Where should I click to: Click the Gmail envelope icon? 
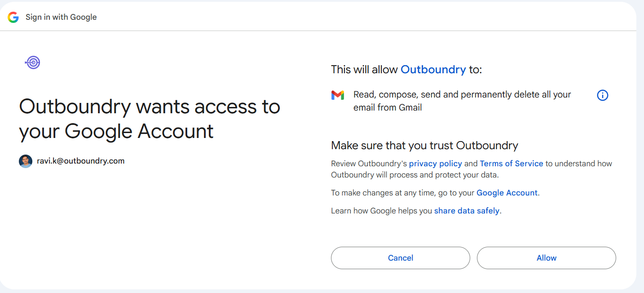338,95
